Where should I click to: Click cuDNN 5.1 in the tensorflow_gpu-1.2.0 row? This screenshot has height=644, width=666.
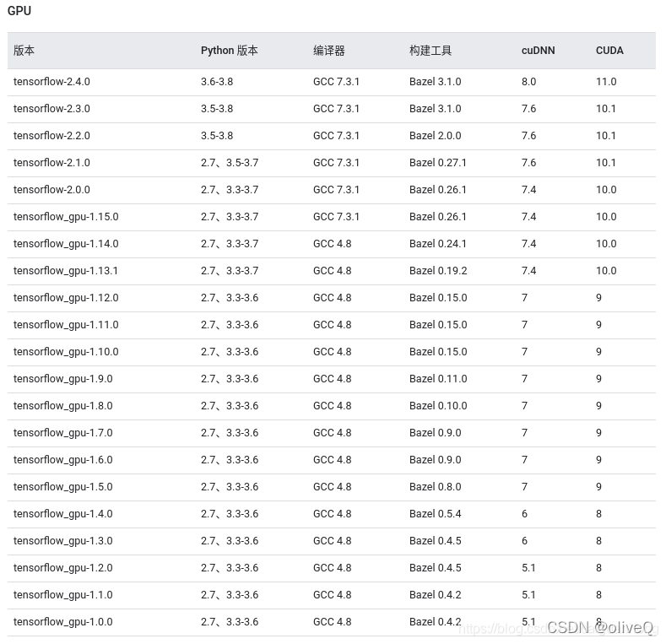(528, 568)
